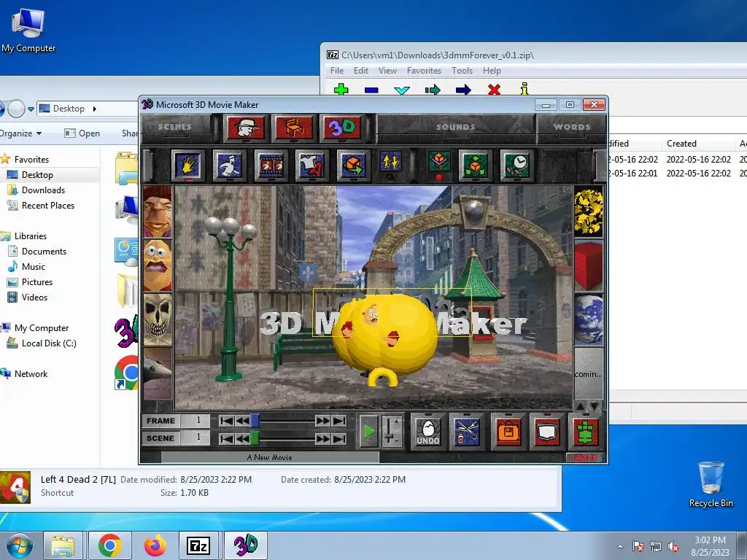Play the movie with green play button
Viewport: 747px width, 560px height.
pos(368,432)
